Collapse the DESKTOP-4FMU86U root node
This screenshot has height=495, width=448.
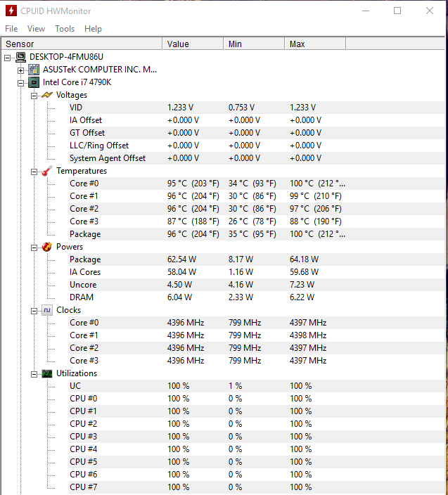point(7,58)
